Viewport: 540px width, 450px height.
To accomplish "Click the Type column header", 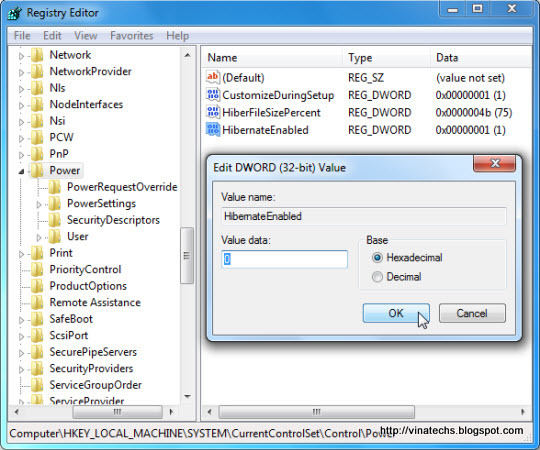I will point(386,57).
